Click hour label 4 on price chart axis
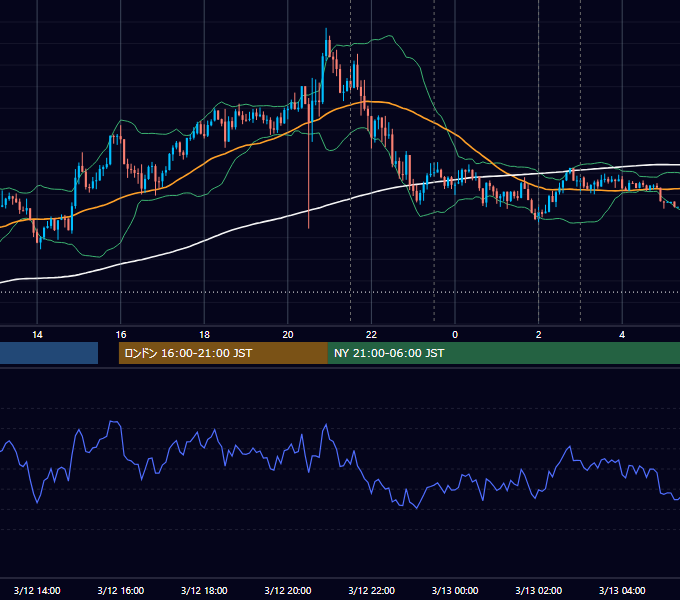This screenshot has width=680, height=600. click(x=622, y=335)
